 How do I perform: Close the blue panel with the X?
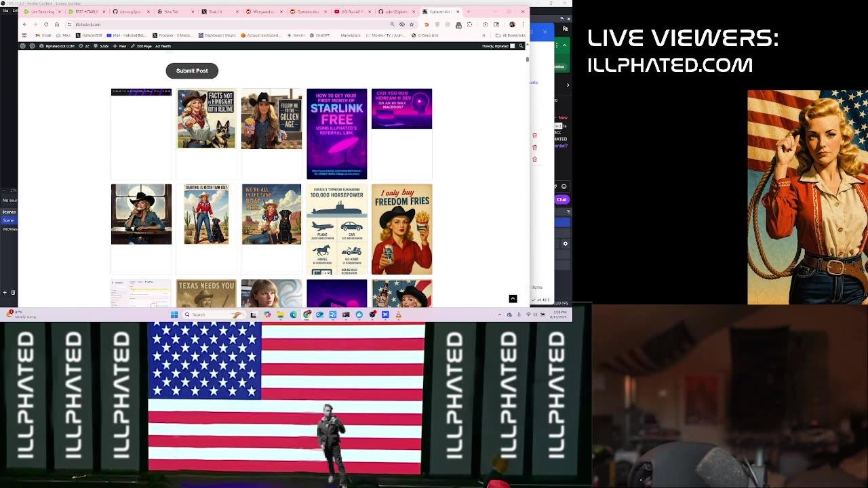(x=545, y=32)
